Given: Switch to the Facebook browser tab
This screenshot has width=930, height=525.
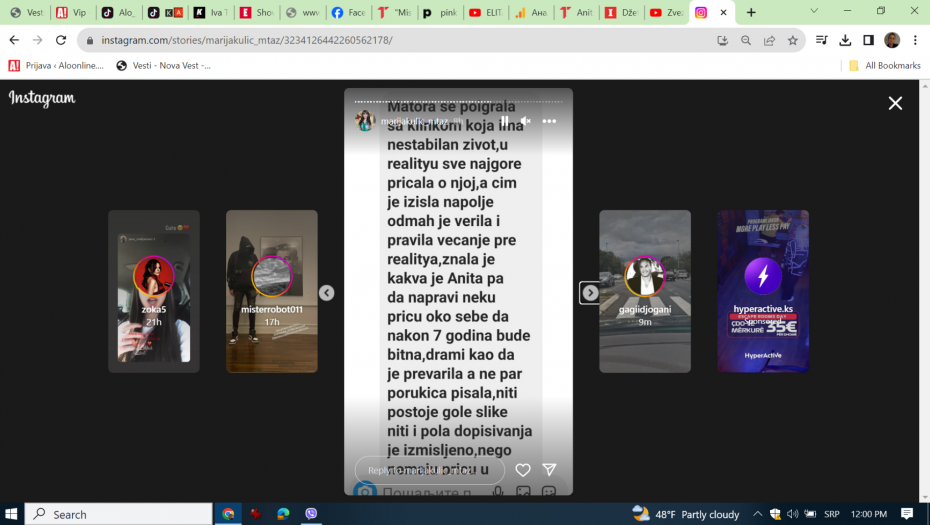Looking at the screenshot, I should (348, 13).
